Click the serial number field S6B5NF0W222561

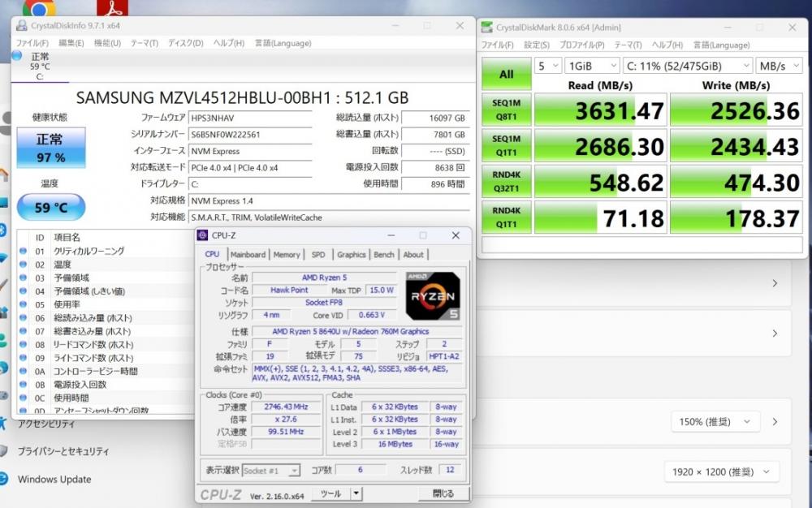pyautogui.click(x=250, y=135)
